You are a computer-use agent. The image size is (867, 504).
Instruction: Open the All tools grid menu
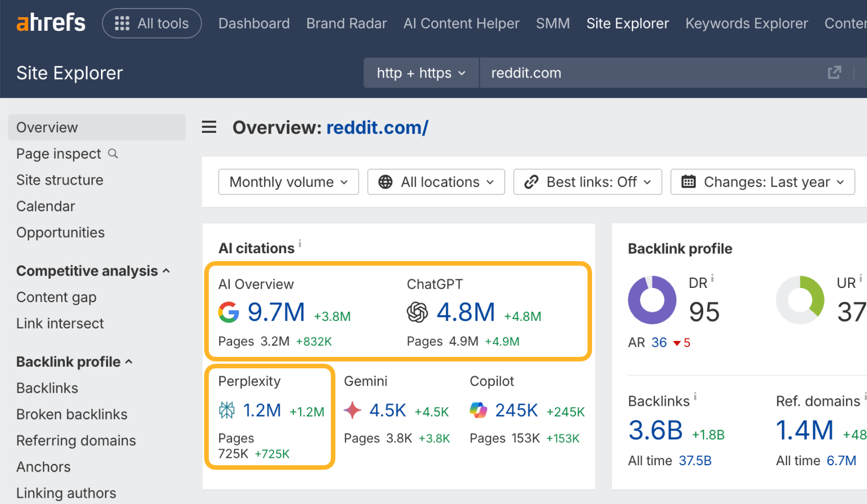pyautogui.click(x=152, y=23)
